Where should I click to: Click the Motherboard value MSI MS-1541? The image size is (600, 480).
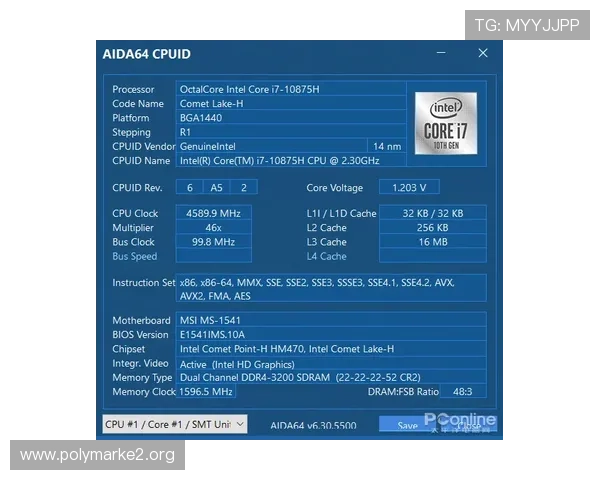[331, 320]
